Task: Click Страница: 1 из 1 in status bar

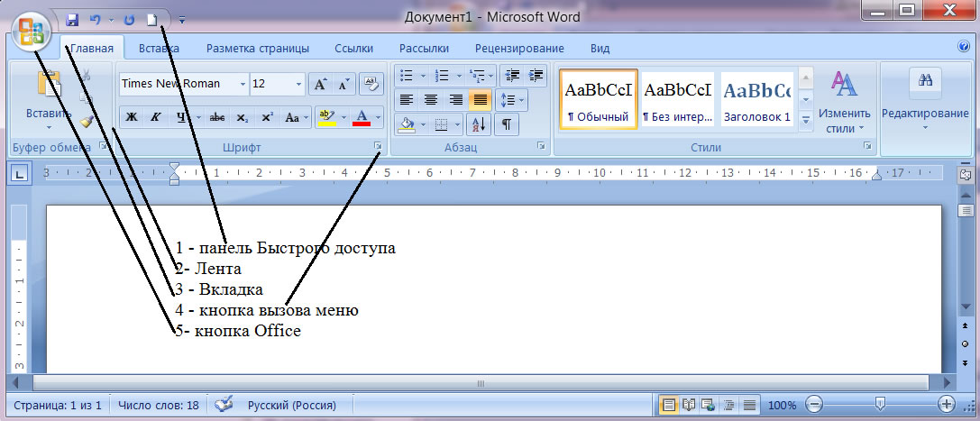Action: [57, 406]
